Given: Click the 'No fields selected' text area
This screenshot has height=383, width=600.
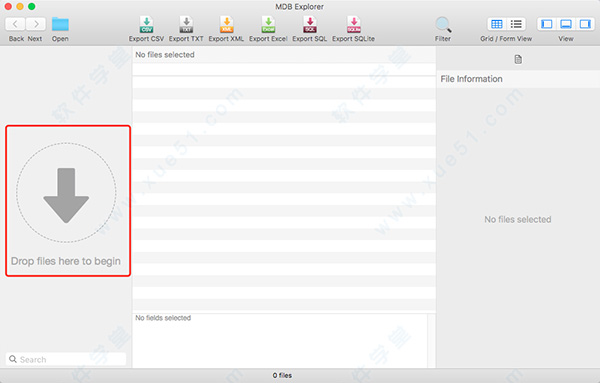Looking at the screenshot, I should (x=163, y=318).
